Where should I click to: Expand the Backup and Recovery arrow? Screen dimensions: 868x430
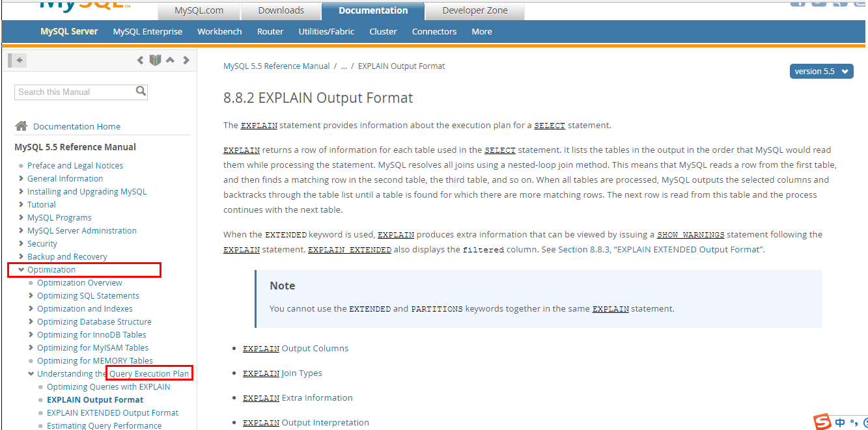point(21,256)
